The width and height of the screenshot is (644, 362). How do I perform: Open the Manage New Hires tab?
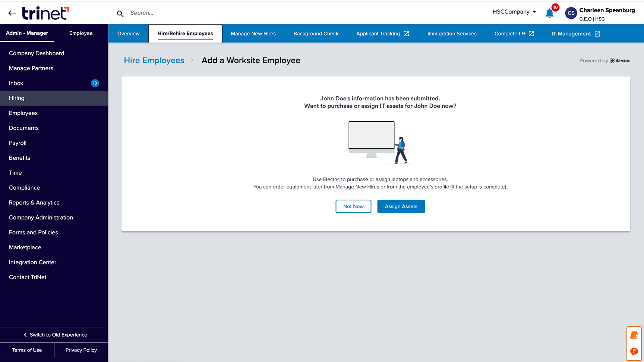(x=253, y=33)
